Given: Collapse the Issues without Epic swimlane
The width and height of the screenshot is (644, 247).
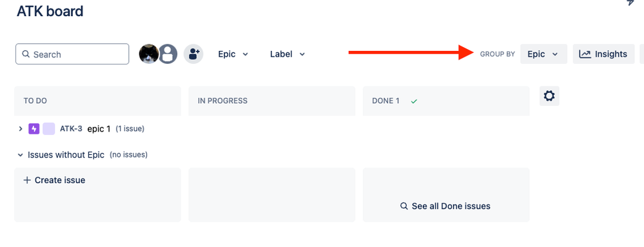Looking at the screenshot, I should coord(20,155).
